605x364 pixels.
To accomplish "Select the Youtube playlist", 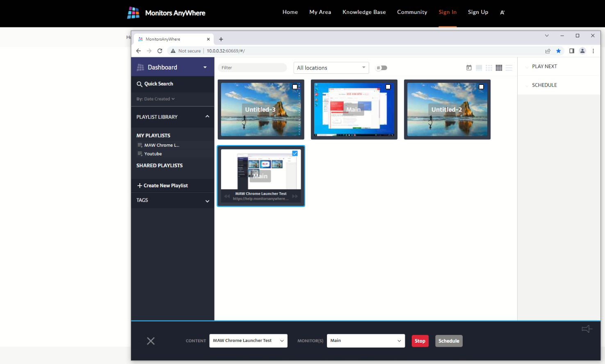I will (x=153, y=154).
